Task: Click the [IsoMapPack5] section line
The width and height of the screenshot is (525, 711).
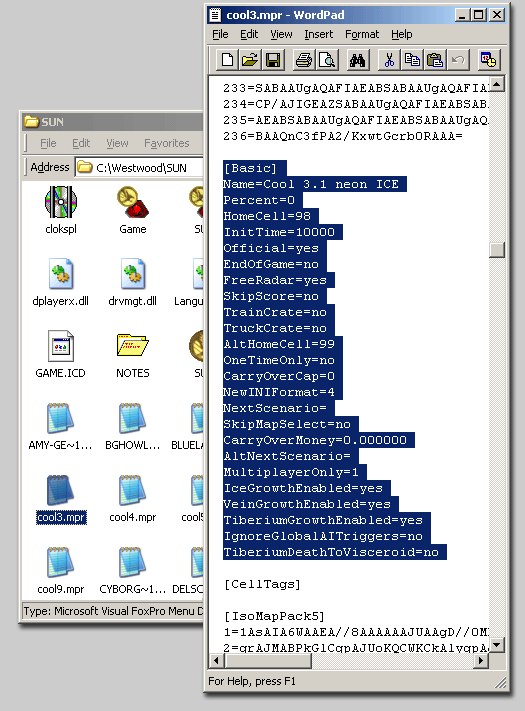Action: tap(274, 616)
